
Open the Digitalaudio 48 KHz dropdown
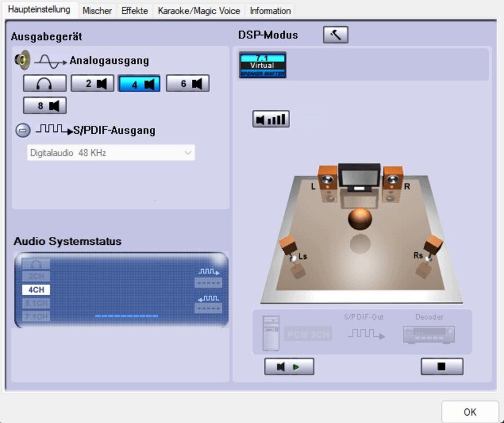tap(111, 153)
